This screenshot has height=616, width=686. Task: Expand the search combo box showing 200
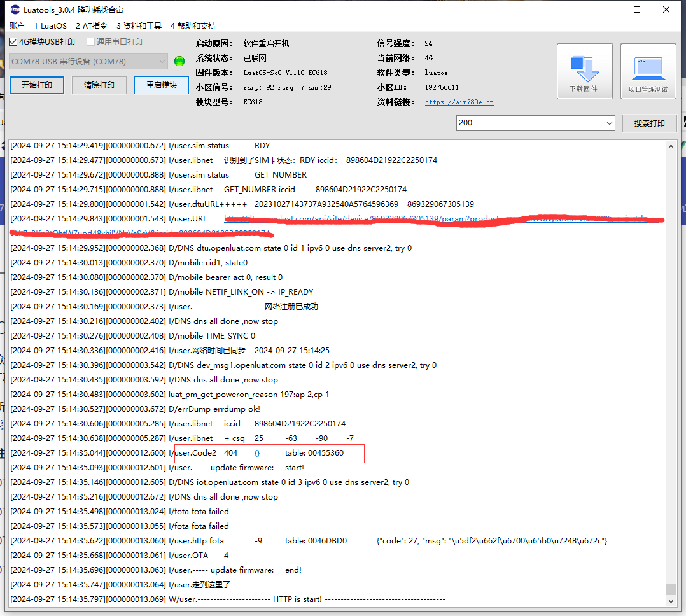click(x=609, y=123)
